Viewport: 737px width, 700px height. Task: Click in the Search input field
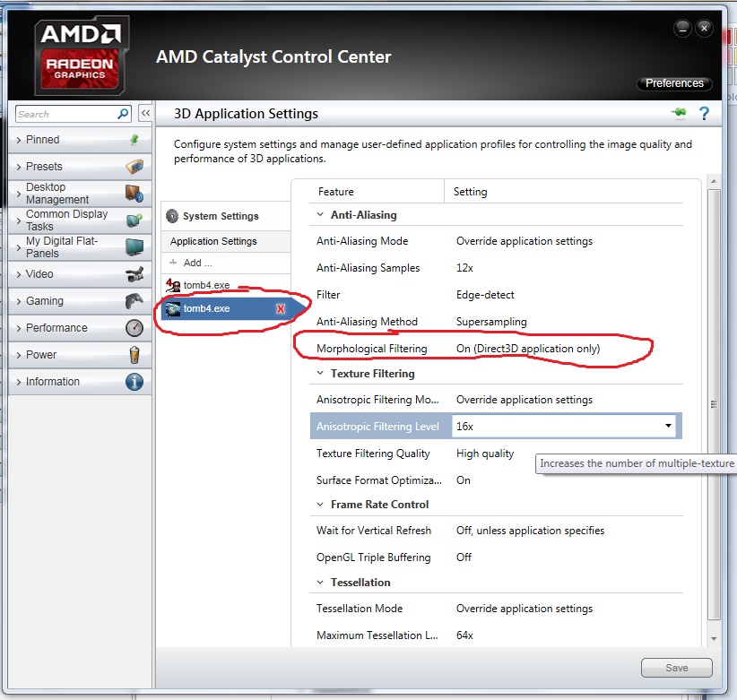pyautogui.click(x=65, y=114)
